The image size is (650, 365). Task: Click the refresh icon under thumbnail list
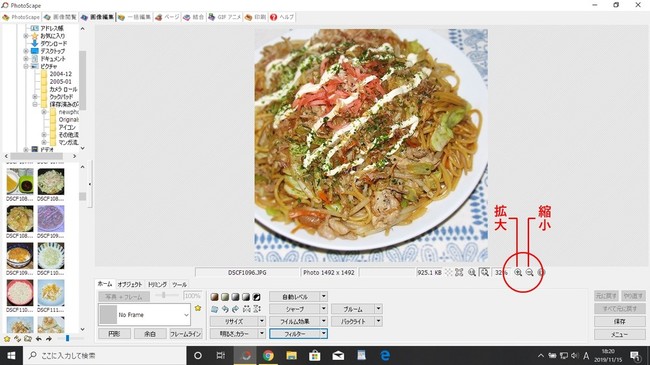click(17, 339)
